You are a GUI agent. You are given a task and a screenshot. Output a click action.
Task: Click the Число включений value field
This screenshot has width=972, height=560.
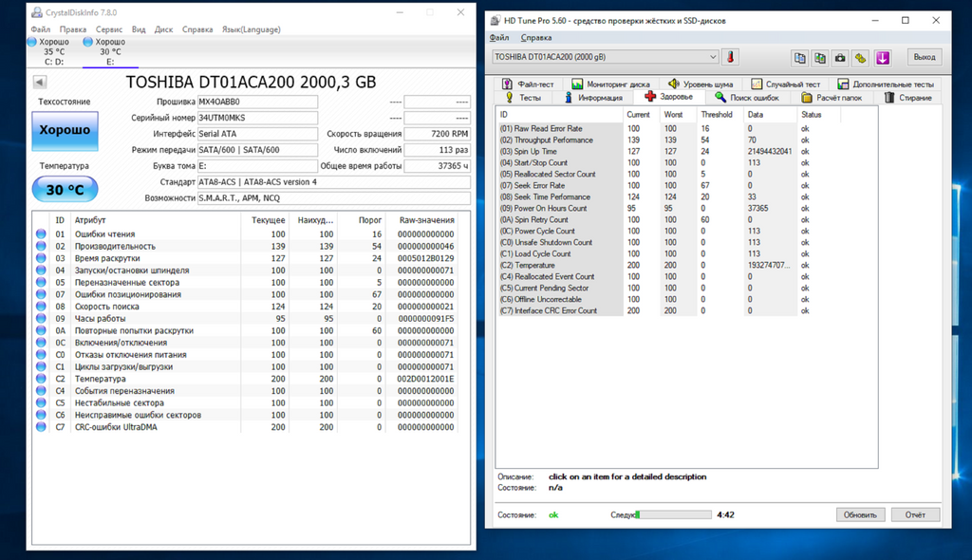point(437,149)
